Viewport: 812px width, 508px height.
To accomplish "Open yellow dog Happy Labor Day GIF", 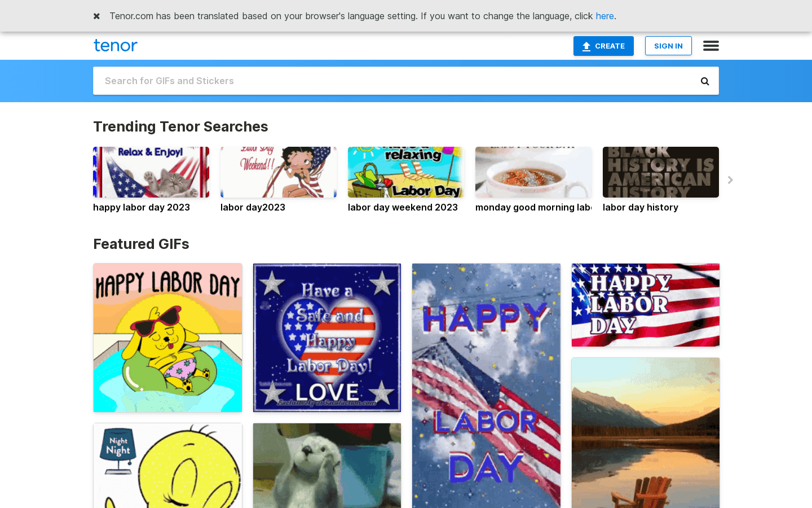I will (167, 338).
